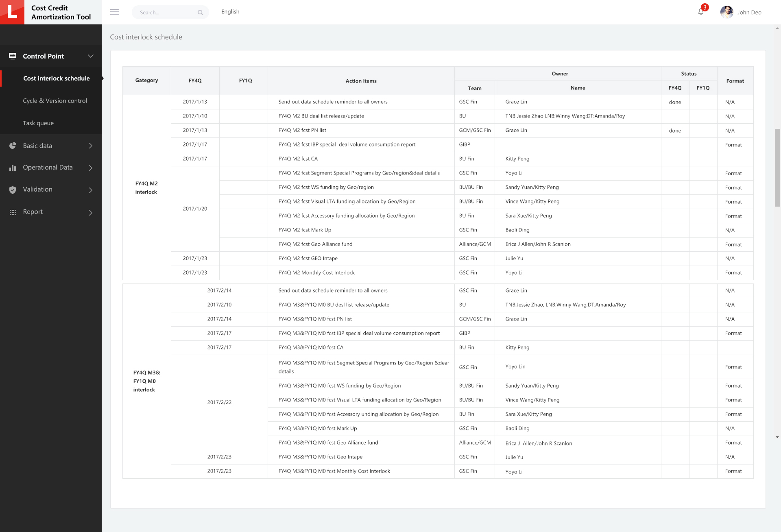The width and height of the screenshot is (781, 532).
Task: Click the FY4Q M2 interlock category cell
Action: click(x=146, y=188)
